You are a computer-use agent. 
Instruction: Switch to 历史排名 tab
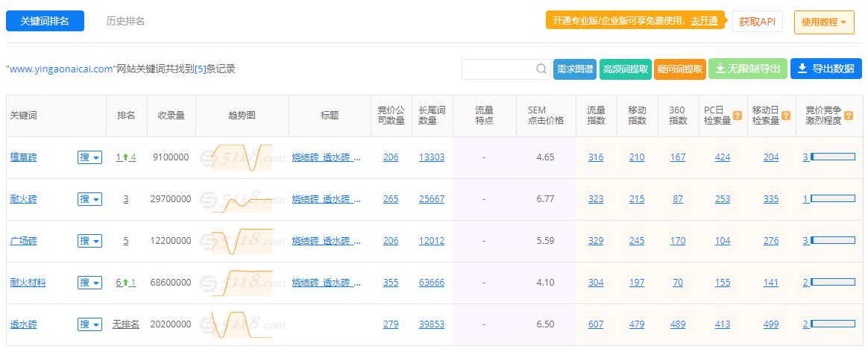click(126, 21)
